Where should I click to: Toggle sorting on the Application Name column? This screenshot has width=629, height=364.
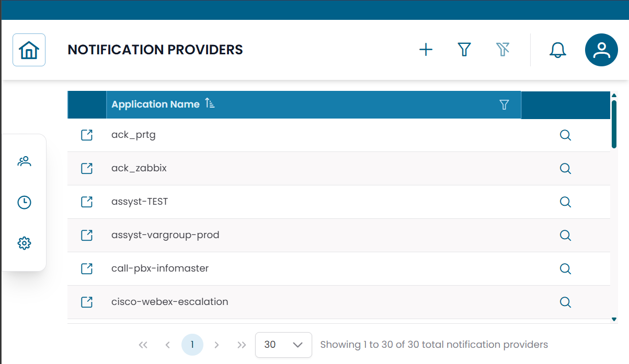(209, 103)
